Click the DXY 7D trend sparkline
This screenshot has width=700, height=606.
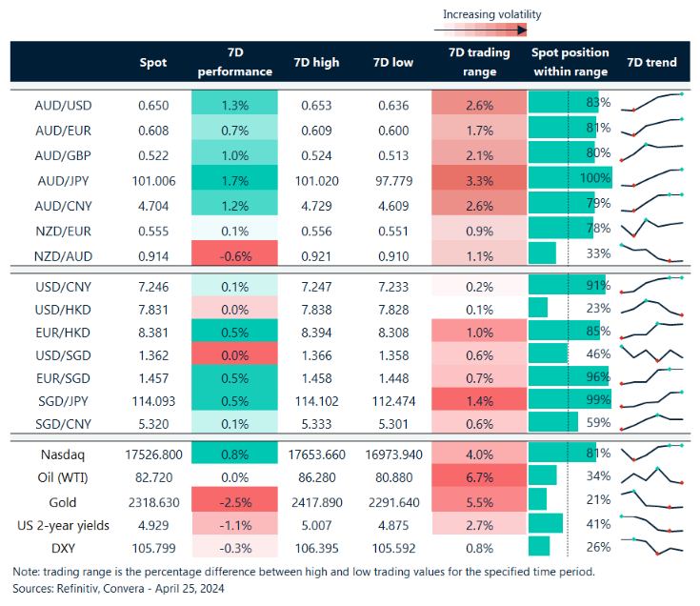[652, 546]
